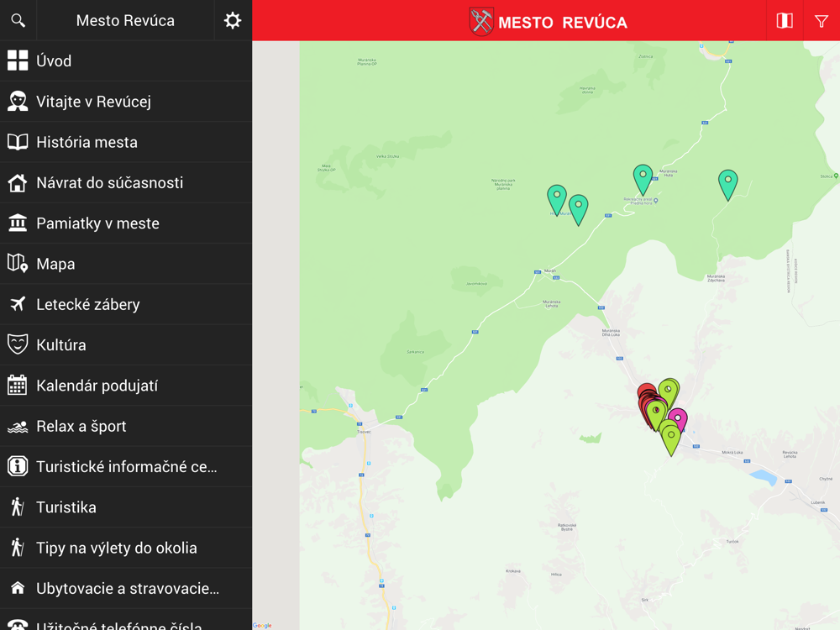Click the Návrat do súčasnosti house icon
Viewport: 840px width, 630px height.
coord(18,182)
